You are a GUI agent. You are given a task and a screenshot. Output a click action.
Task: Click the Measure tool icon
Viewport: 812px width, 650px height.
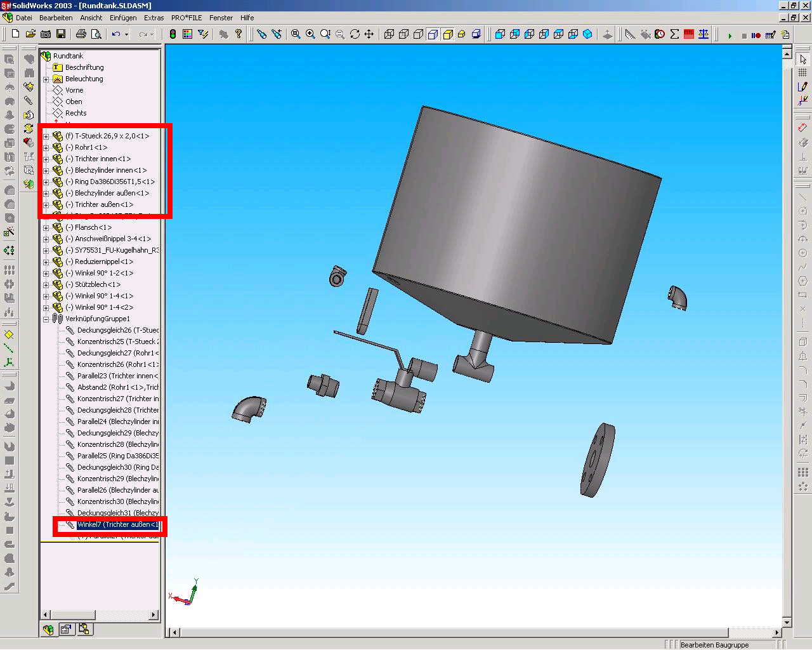click(x=630, y=34)
